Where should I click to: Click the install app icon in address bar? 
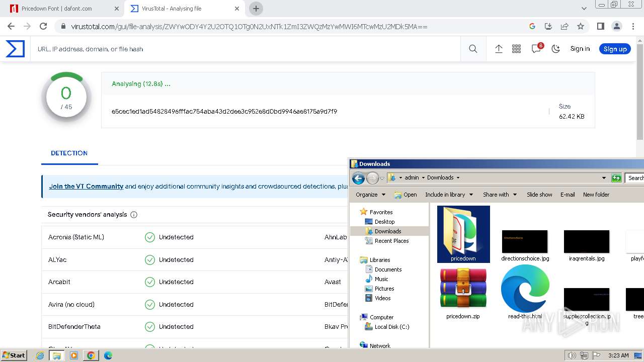coord(548,26)
